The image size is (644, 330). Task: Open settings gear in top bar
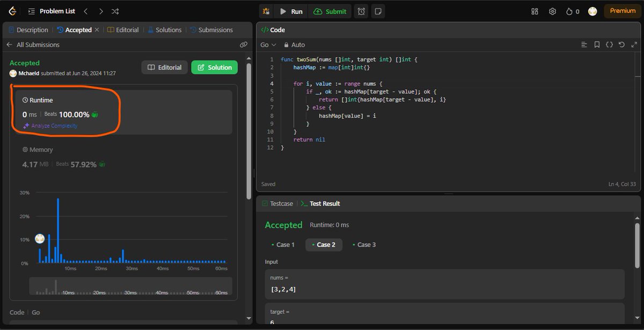pos(552,11)
